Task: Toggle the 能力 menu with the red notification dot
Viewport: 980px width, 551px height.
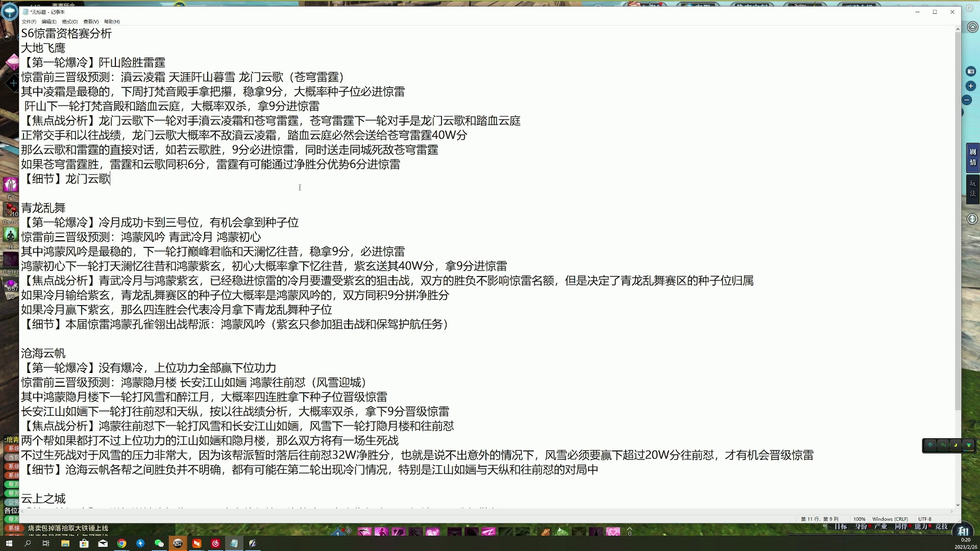Action: (921, 527)
